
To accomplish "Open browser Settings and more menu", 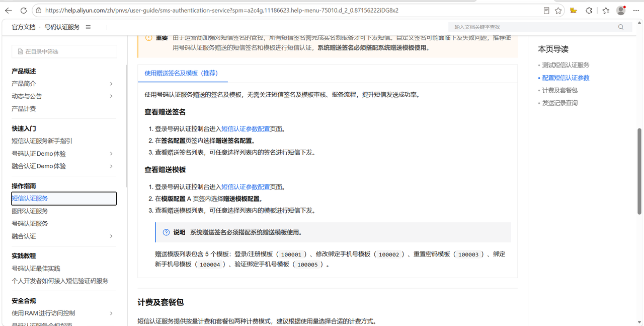I will [x=635, y=10].
